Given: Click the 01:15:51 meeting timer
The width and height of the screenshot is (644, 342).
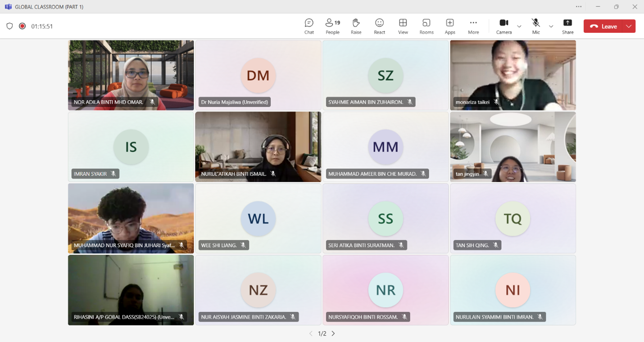Looking at the screenshot, I should point(42,26).
